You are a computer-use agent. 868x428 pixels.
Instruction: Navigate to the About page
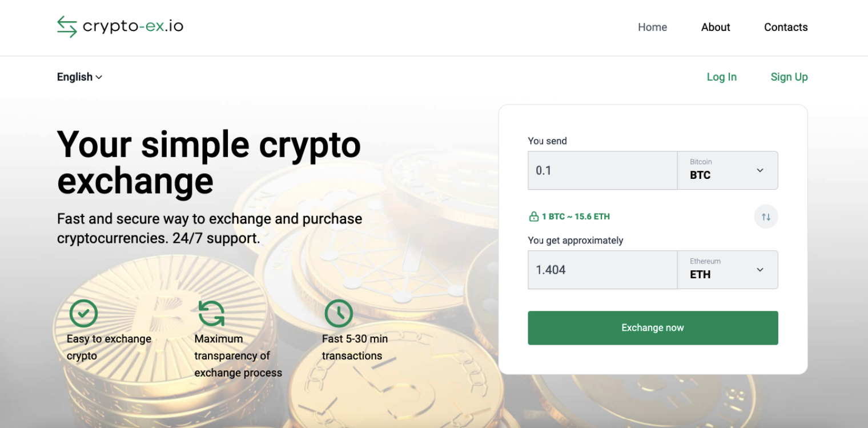click(716, 27)
